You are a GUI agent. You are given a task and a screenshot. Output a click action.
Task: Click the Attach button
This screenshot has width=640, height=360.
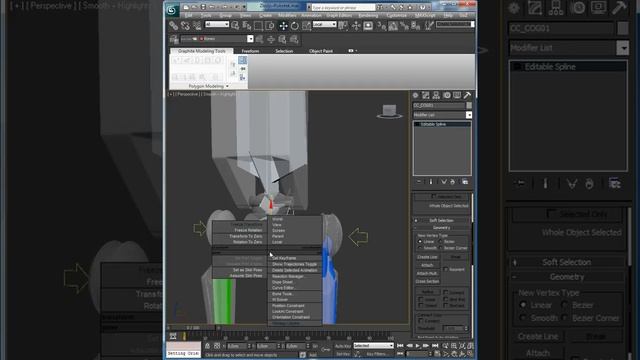click(x=427, y=265)
